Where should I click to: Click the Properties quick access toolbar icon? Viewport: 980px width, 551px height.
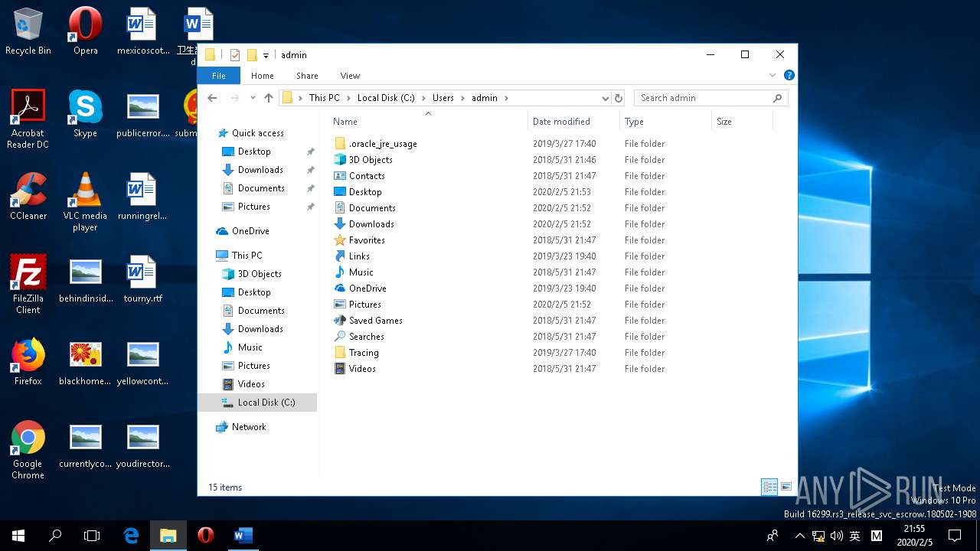(235, 55)
